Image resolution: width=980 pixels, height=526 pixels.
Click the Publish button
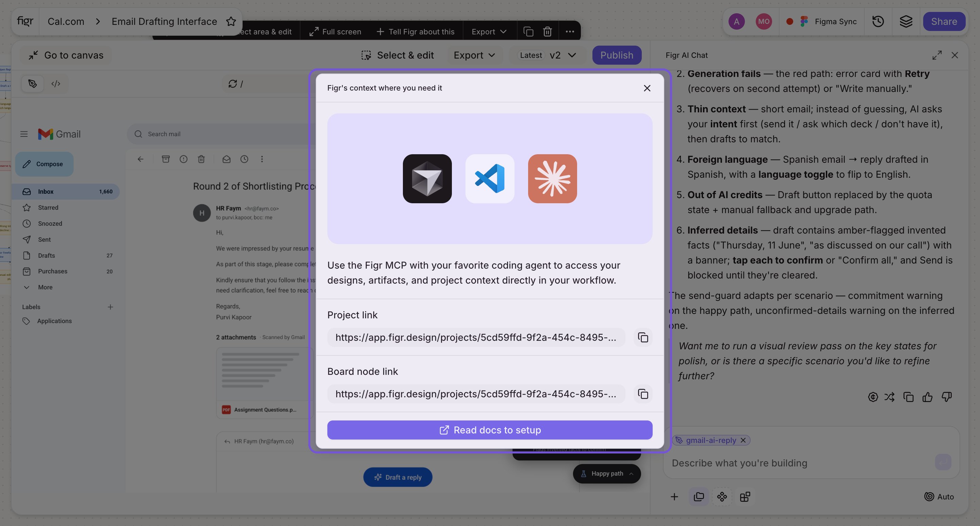[617, 55]
